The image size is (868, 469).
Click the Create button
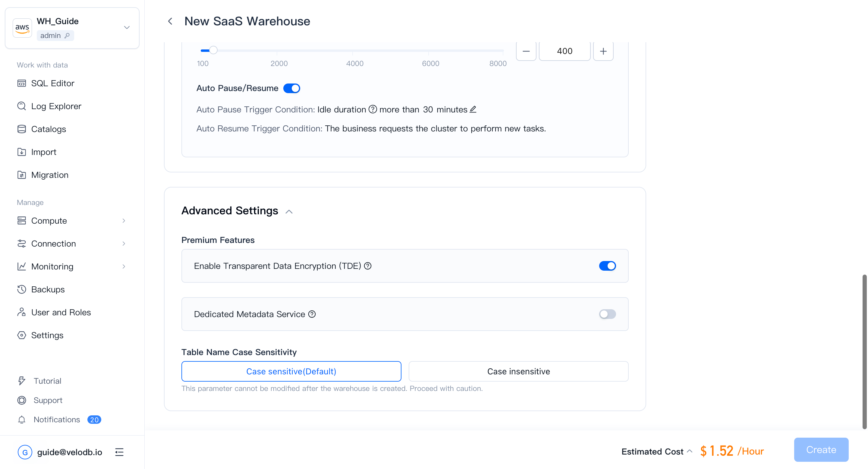click(821, 449)
